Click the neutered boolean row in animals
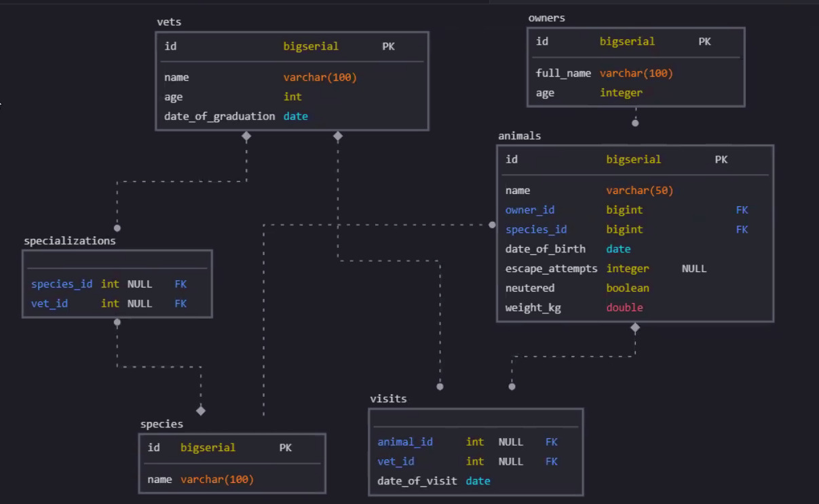This screenshot has width=819, height=504. click(529, 288)
